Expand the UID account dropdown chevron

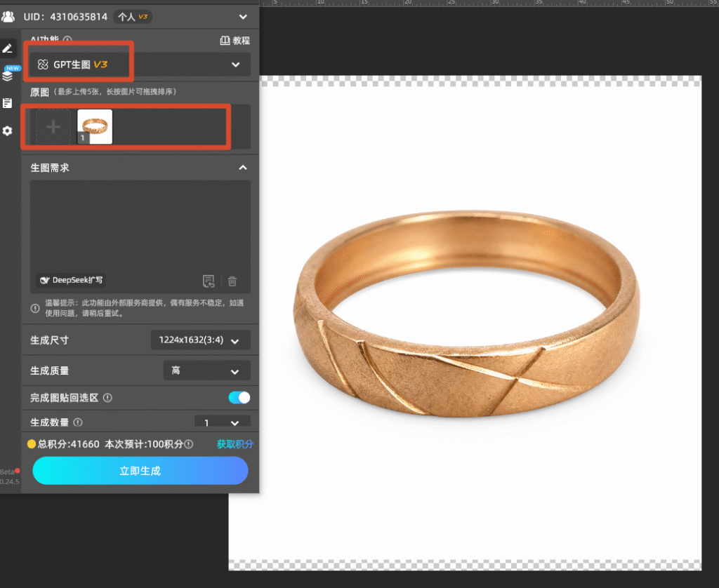(243, 17)
